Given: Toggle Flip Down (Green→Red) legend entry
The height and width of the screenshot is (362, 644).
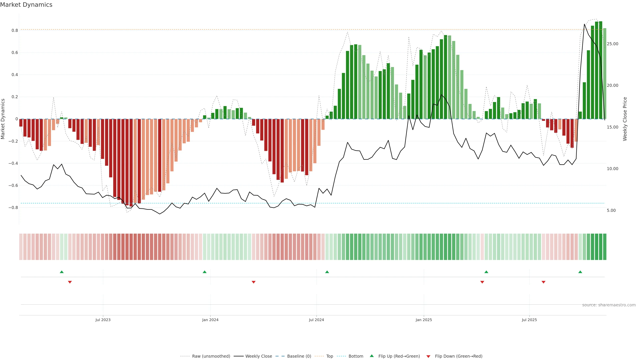Looking at the screenshot, I should pyautogui.click(x=459, y=356).
